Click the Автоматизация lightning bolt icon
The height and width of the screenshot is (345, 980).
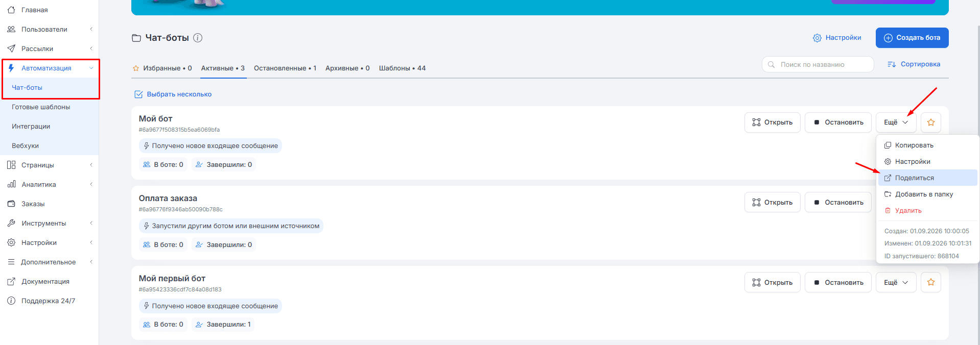[11, 68]
